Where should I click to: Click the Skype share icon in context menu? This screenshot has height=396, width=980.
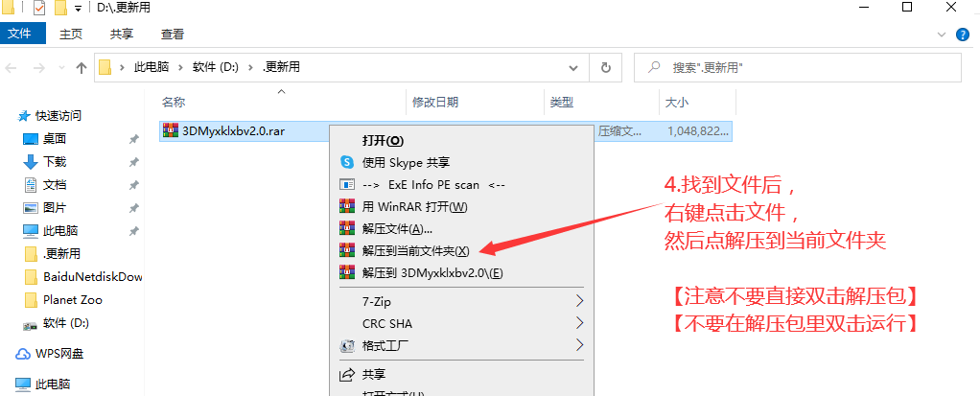[347, 162]
